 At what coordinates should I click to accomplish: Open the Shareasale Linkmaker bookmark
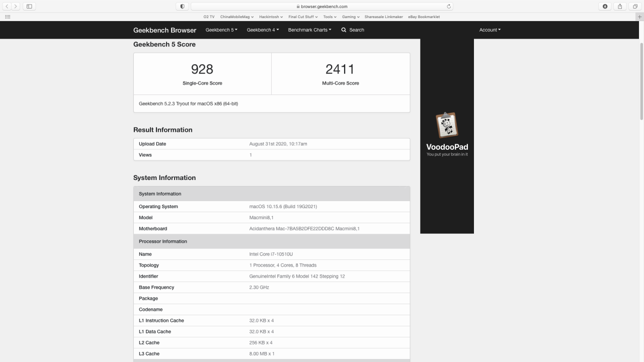click(384, 17)
